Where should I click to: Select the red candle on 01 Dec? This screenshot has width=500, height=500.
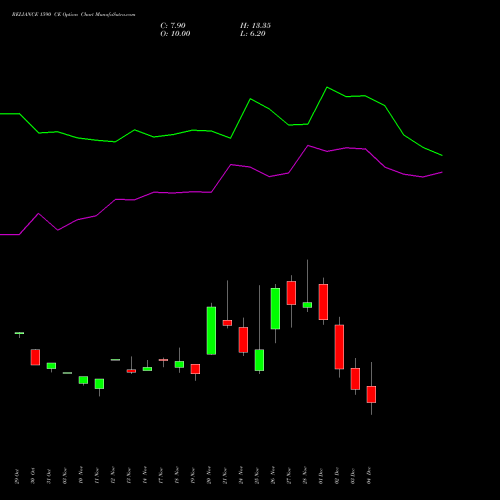tap(323, 302)
